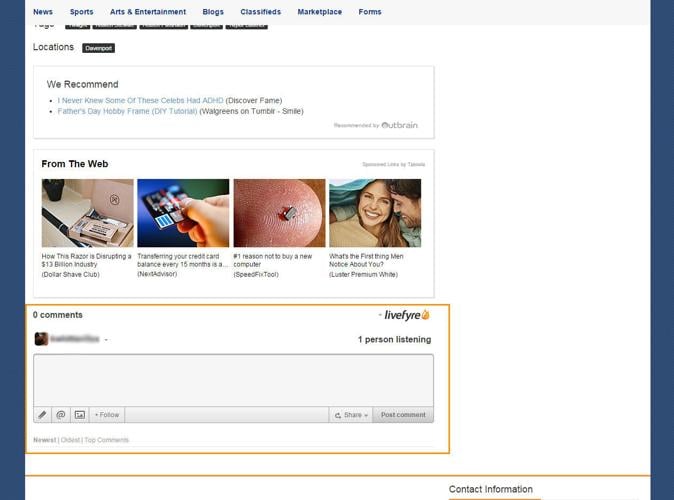This screenshot has width=674, height=500.
Task: Sort comments by Oldest
Action: tap(71, 440)
